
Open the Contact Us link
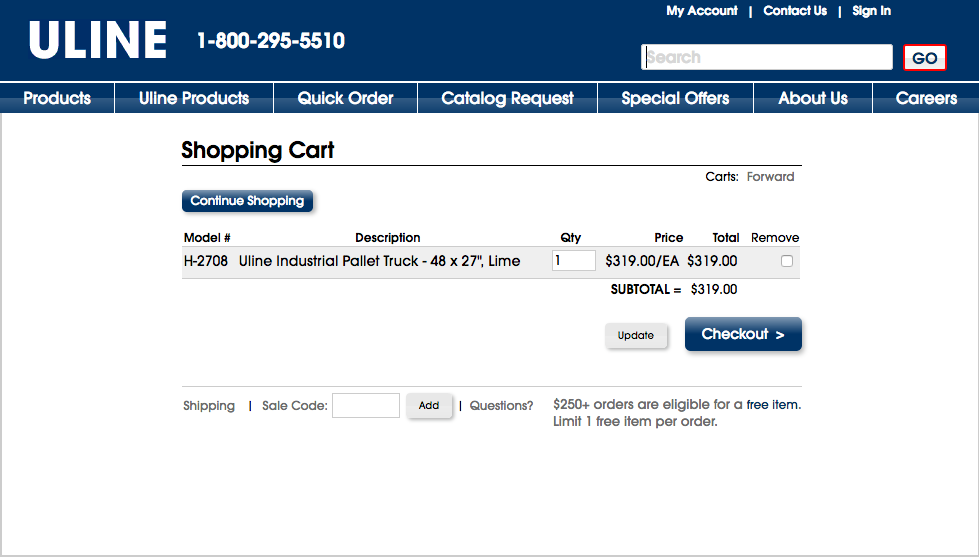point(795,11)
